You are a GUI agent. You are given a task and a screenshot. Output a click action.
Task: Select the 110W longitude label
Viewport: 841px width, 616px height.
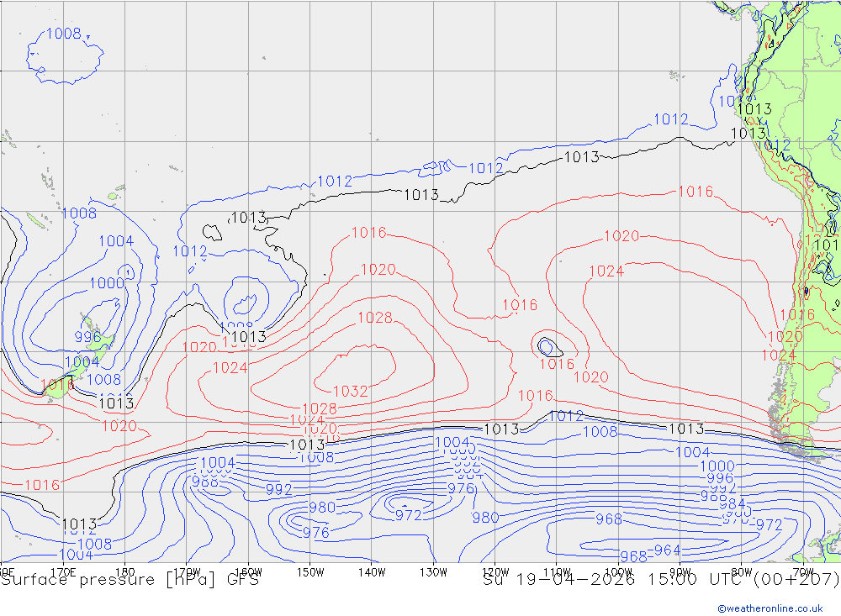(557, 572)
